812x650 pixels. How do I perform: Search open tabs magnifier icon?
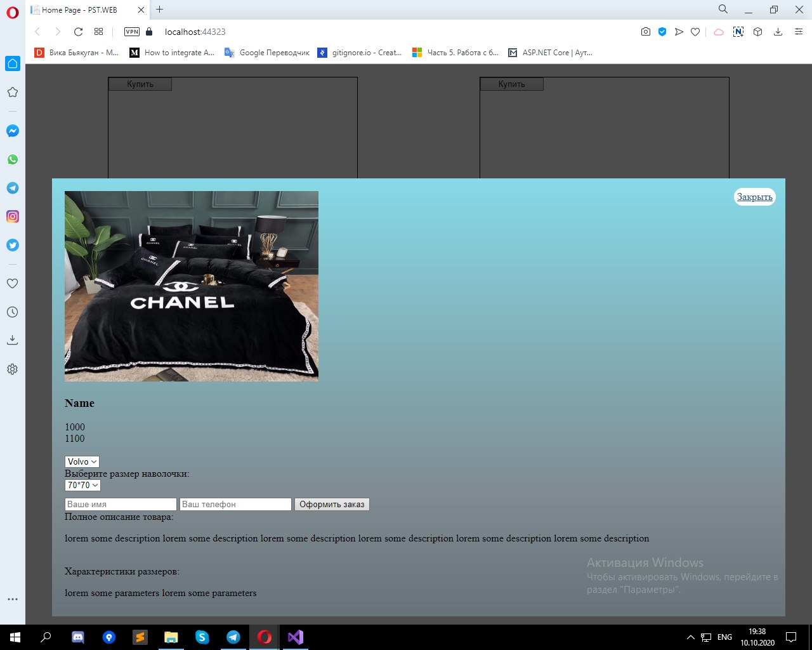pos(723,9)
